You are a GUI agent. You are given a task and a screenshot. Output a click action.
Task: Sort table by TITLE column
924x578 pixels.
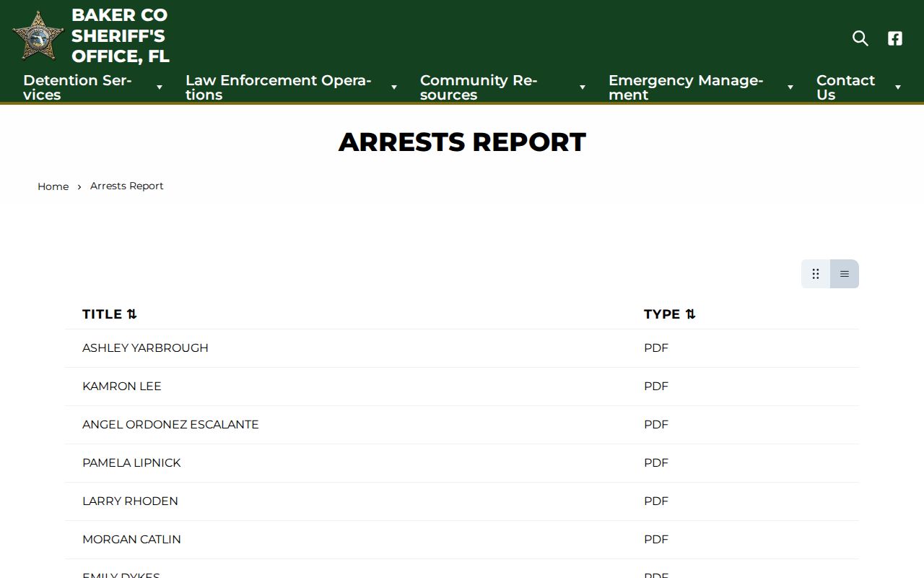pos(110,314)
